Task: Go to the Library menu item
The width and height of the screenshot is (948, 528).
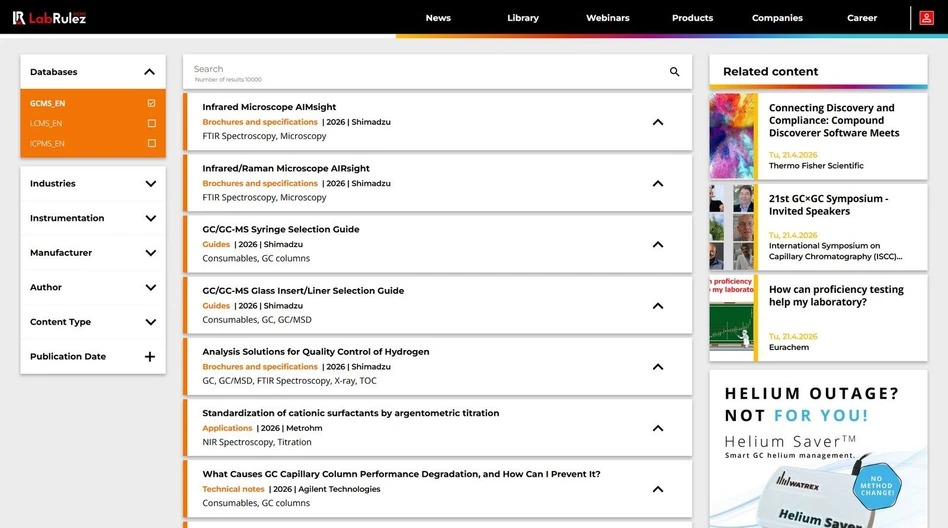Action: coord(522,18)
